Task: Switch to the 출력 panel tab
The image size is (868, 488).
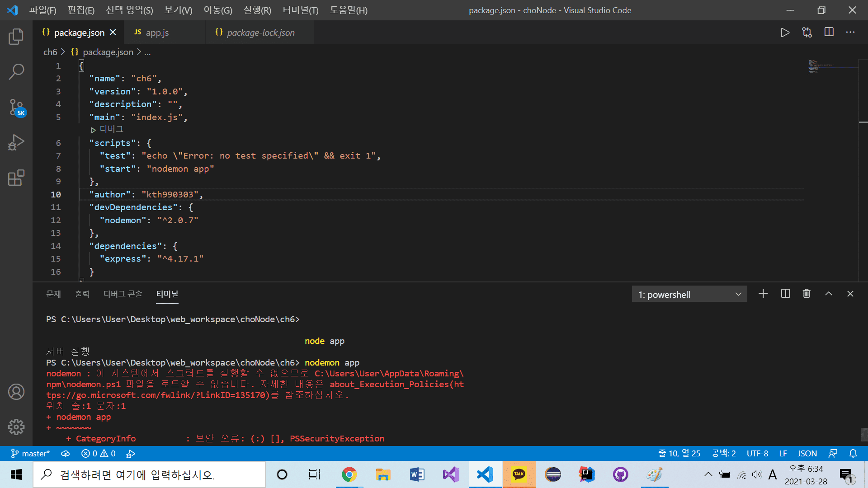Action: coord(82,294)
